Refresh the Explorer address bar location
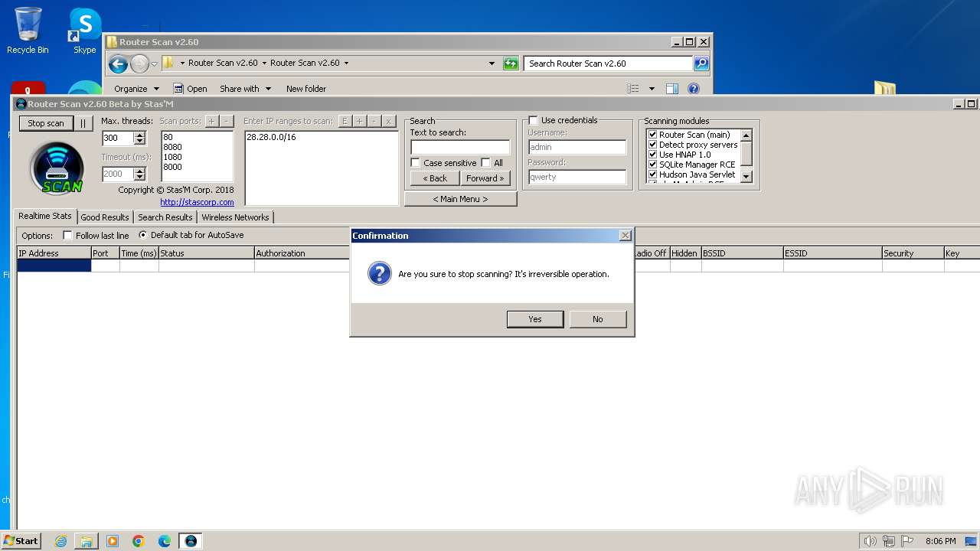Screen dimensions: 980x551 click(x=511, y=64)
